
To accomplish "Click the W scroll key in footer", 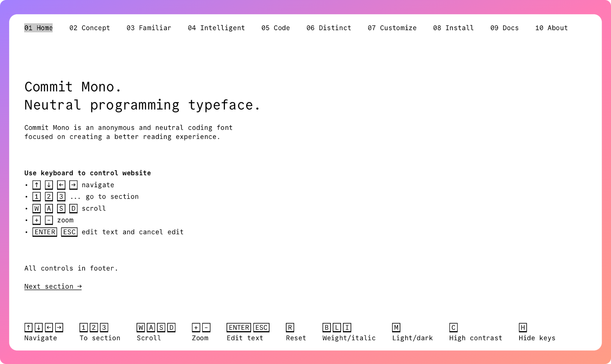I will coord(141,327).
